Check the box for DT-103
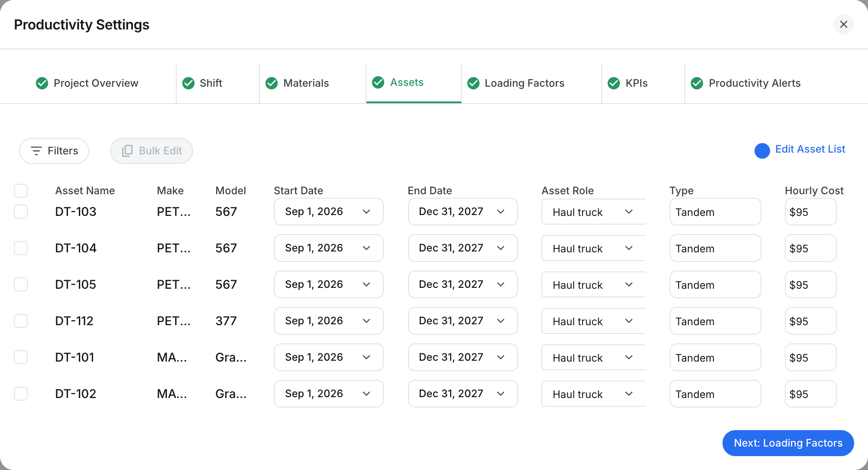868x470 pixels. [x=21, y=212]
